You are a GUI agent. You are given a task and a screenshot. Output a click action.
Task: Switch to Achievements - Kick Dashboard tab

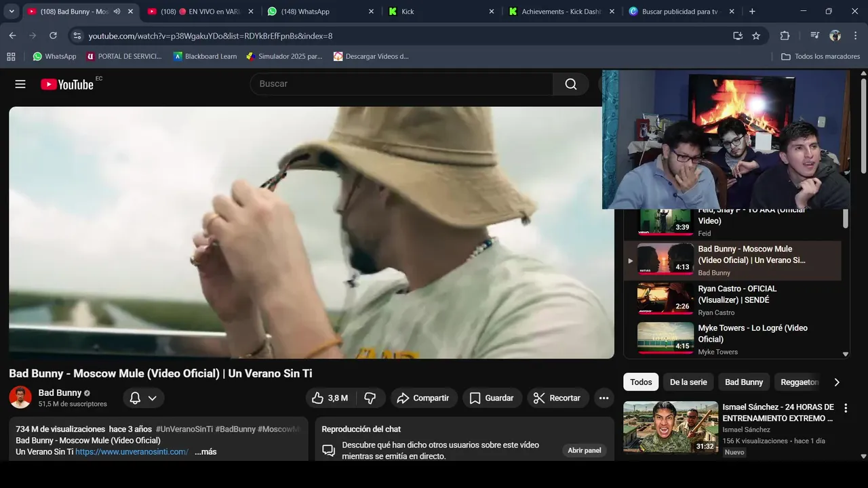[x=561, y=12]
